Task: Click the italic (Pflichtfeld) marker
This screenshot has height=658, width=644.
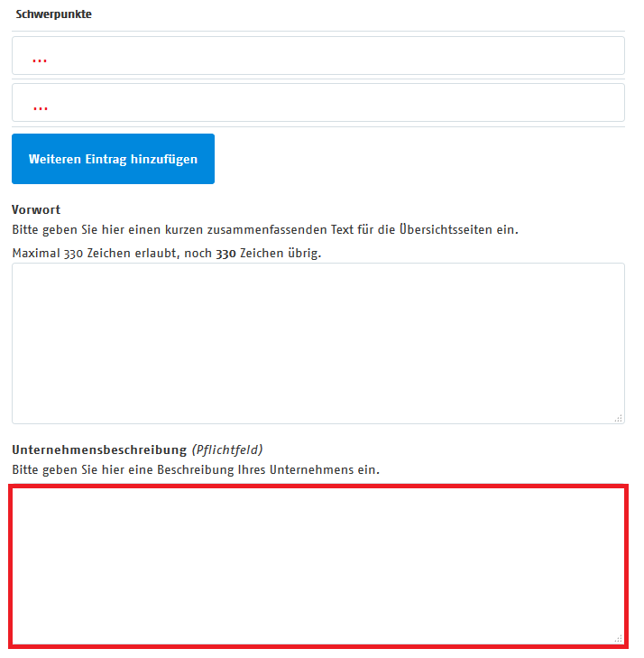Action: coord(227,449)
